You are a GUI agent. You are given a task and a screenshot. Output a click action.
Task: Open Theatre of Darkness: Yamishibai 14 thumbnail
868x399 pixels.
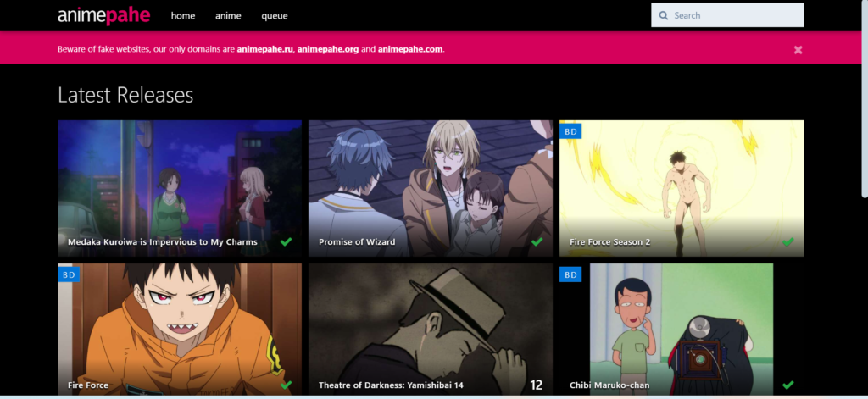pyautogui.click(x=430, y=329)
